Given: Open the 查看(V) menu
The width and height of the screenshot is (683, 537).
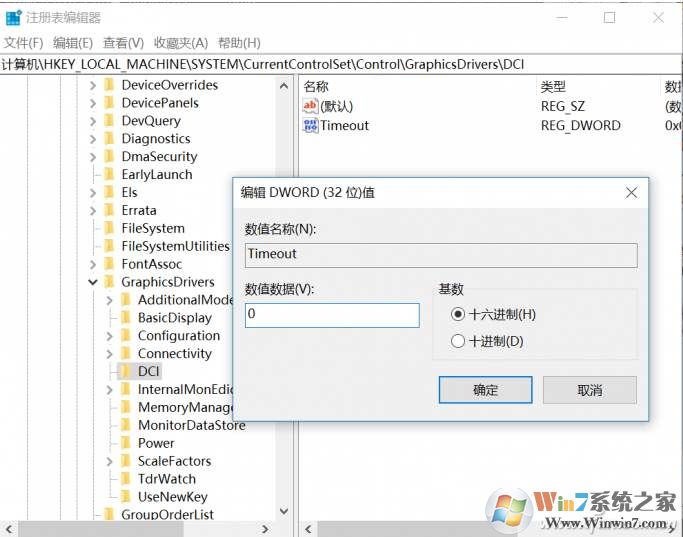Looking at the screenshot, I should 123,43.
